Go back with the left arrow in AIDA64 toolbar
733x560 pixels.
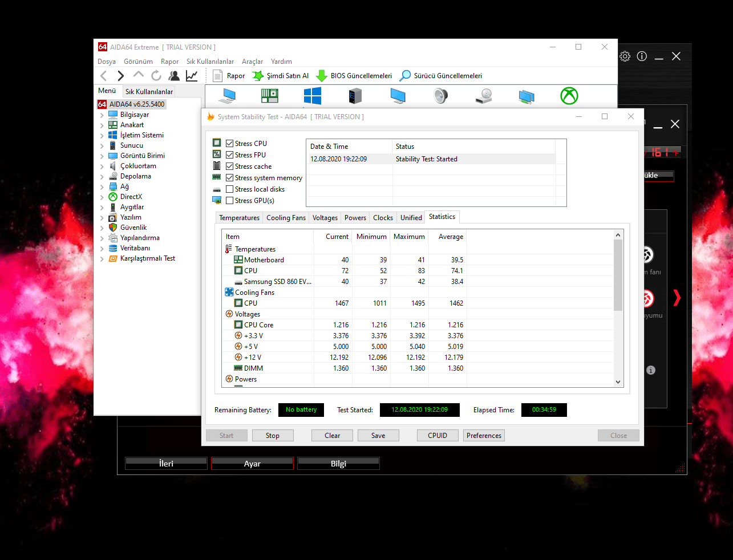click(103, 76)
